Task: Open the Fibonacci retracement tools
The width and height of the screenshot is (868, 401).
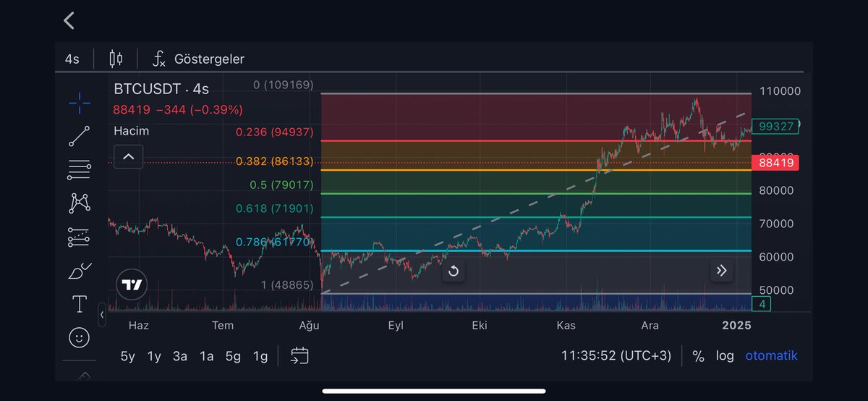Action: tap(80, 169)
